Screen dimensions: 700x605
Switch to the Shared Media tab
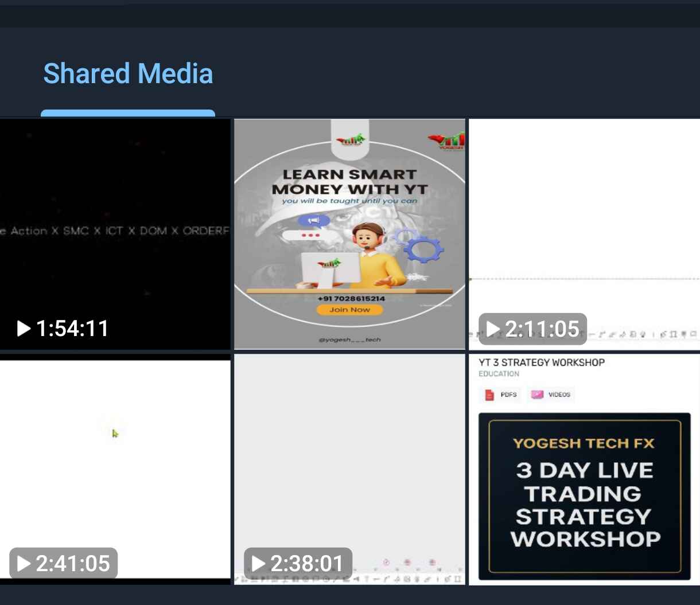pyautogui.click(x=127, y=73)
